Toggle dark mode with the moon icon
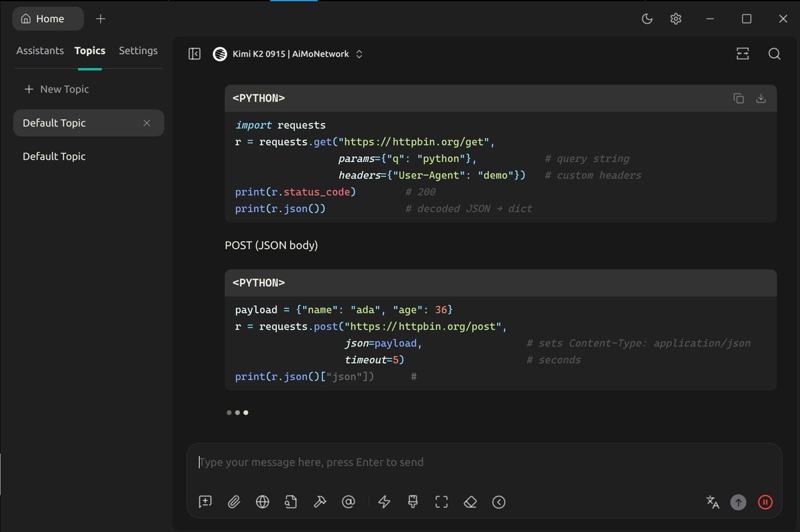 pyautogui.click(x=647, y=19)
